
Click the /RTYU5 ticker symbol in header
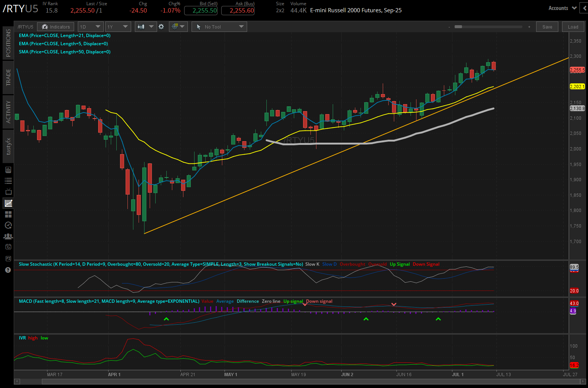pyautogui.click(x=20, y=9)
